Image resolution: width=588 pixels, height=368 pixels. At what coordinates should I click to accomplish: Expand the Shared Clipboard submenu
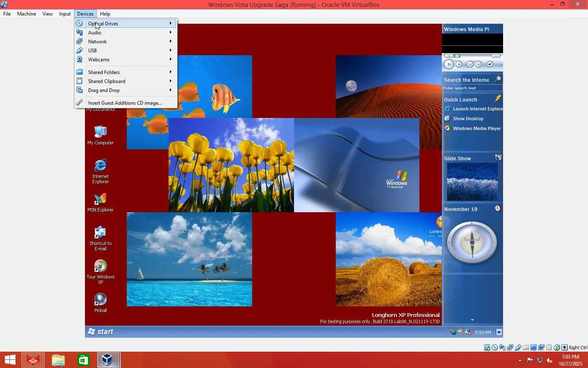[x=126, y=81]
